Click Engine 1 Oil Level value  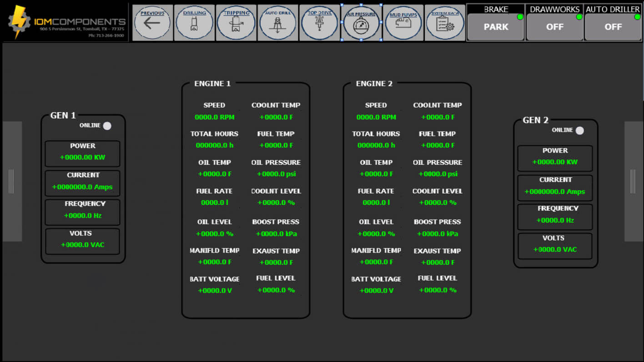point(215,234)
